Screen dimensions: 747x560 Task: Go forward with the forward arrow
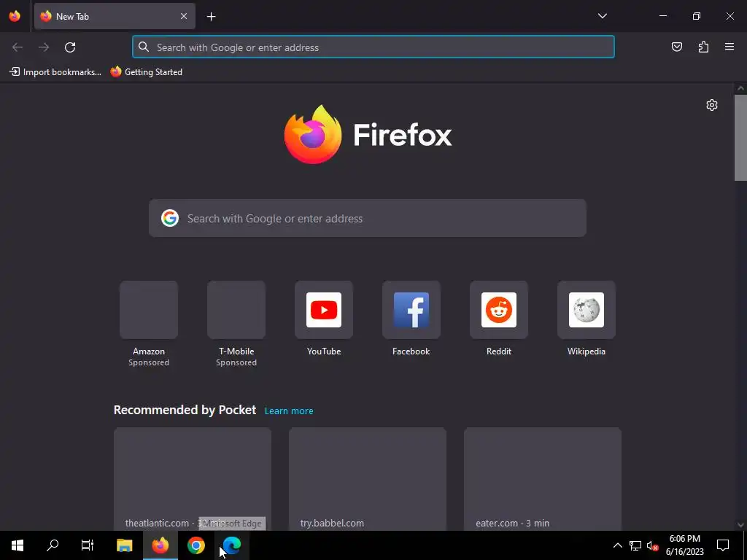click(x=44, y=47)
